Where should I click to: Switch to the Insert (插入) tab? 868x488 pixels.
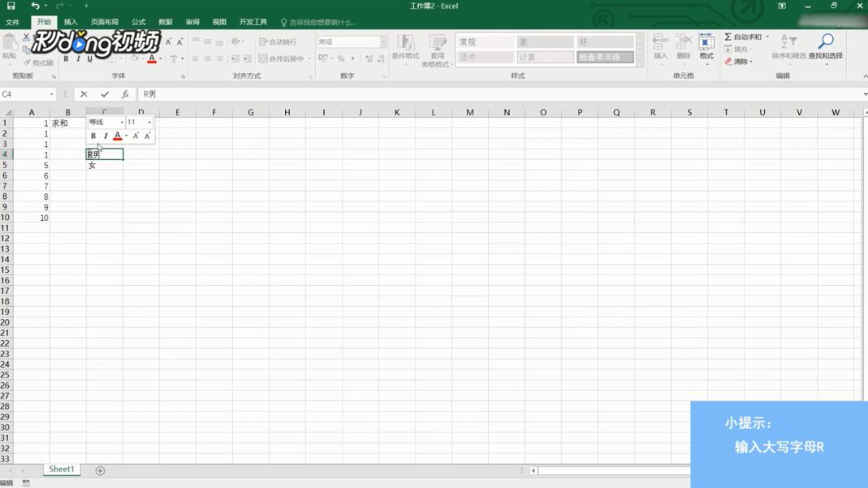(x=71, y=22)
